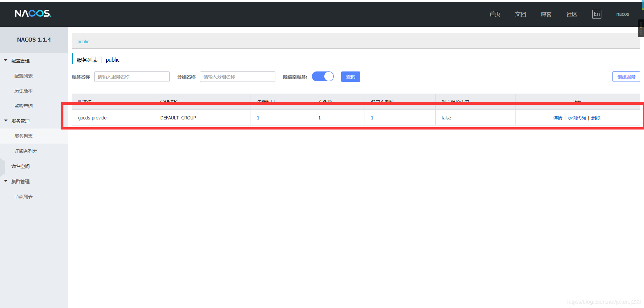Open 文档 in top navigation

click(x=521, y=14)
